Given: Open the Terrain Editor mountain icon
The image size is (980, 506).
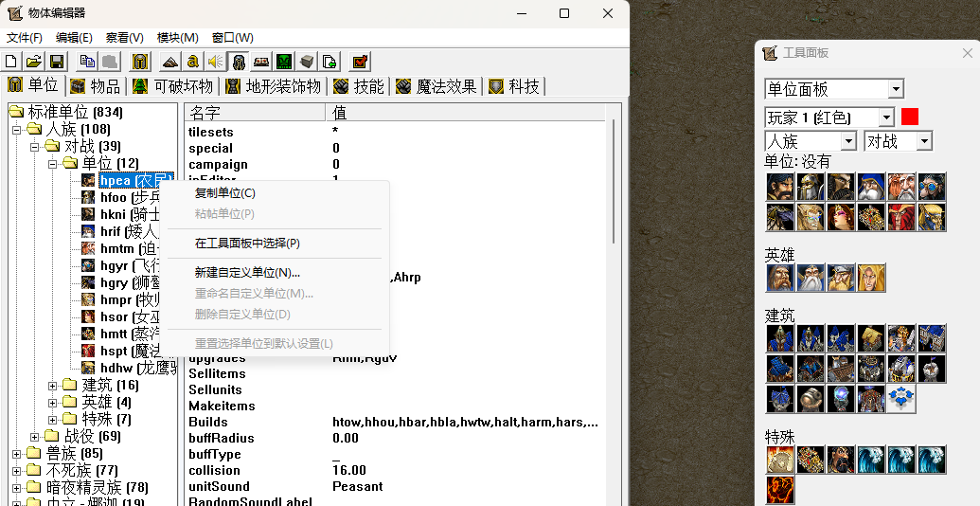Looking at the screenshot, I should [x=170, y=62].
